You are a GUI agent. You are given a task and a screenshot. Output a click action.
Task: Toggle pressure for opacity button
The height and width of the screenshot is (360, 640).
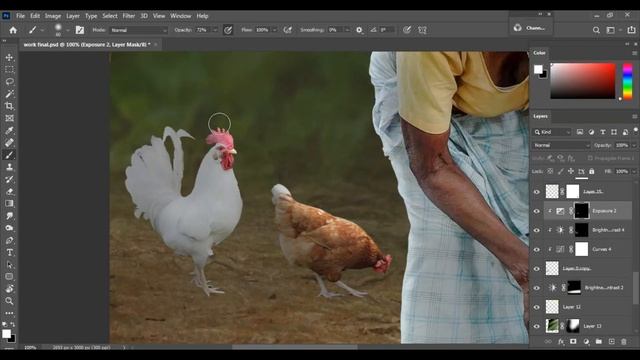point(228,30)
